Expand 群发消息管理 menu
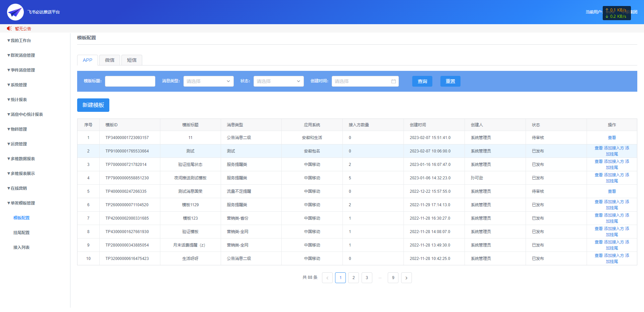The width and height of the screenshot is (644, 312). (x=21, y=55)
